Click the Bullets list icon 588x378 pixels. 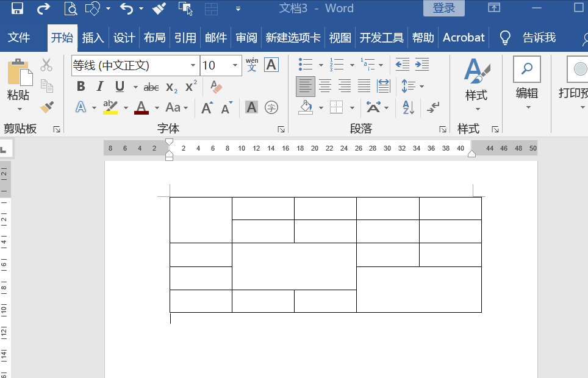coord(306,65)
